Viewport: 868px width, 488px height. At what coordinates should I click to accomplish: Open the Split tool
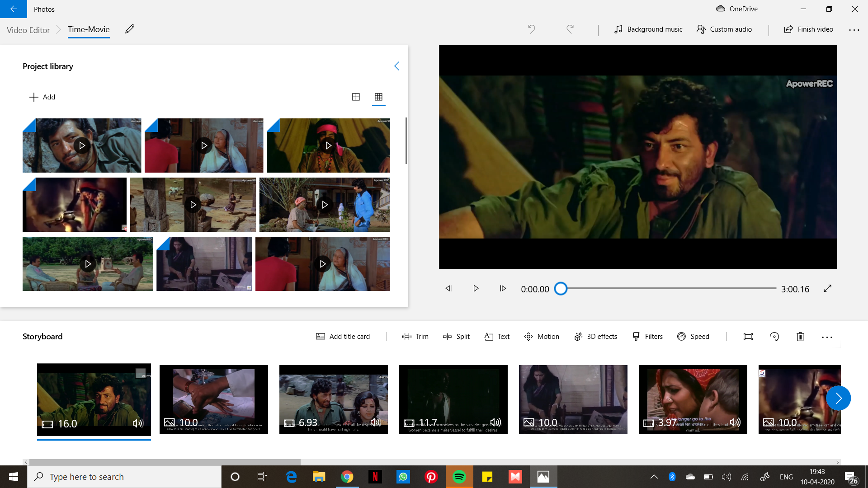(456, 336)
